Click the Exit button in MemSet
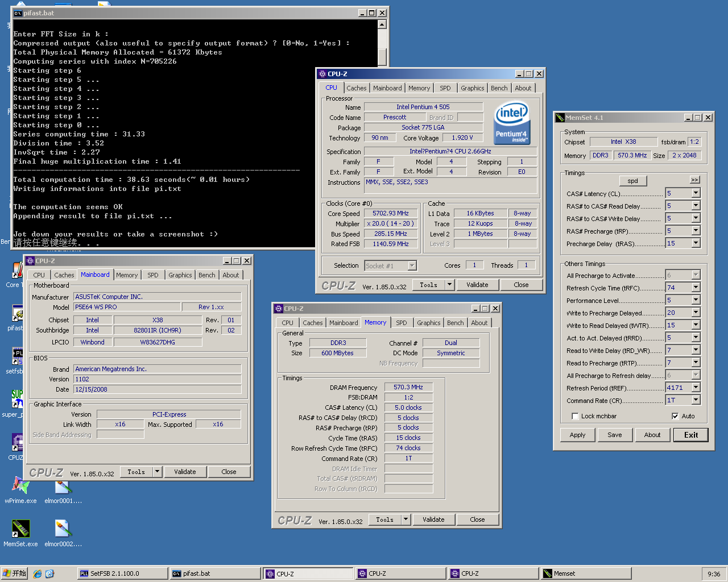 tap(691, 435)
